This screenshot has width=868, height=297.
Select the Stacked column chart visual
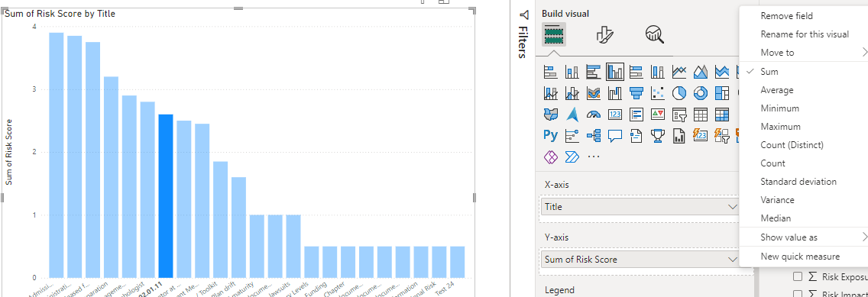click(572, 71)
